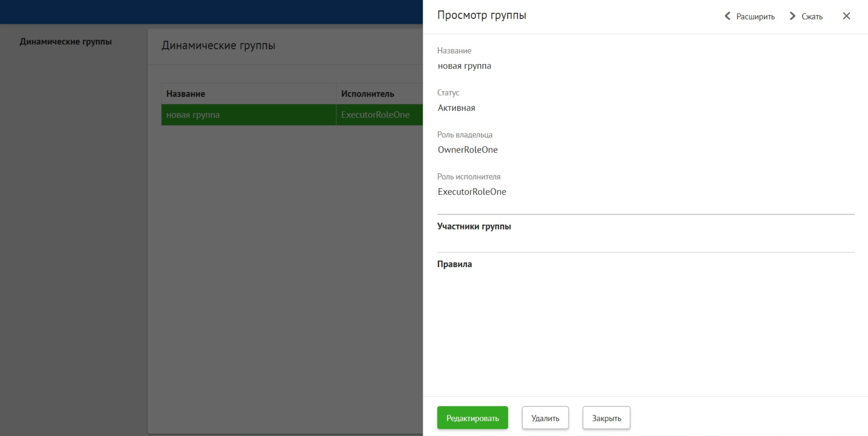868x436 pixels.
Task: Click the Удалить button
Action: [545, 418]
